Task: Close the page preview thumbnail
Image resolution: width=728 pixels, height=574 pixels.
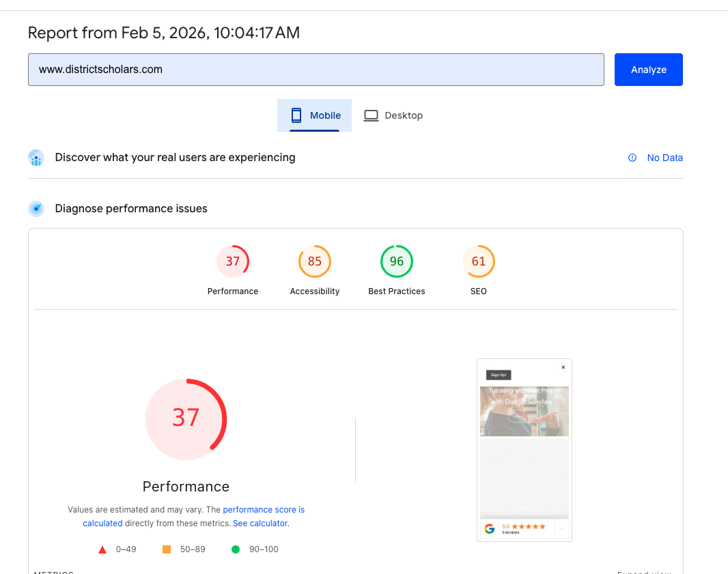Action: pos(563,367)
